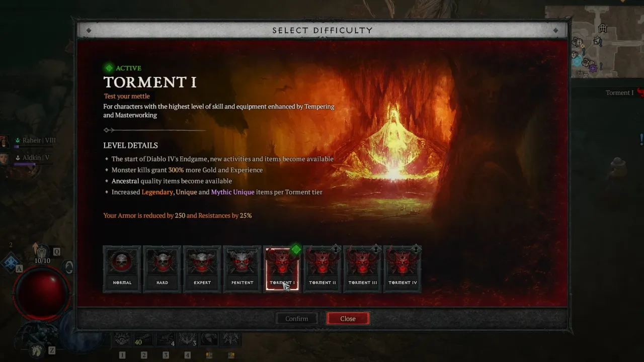Click the word 'Ancestral' in level details
This screenshot has height=362, width=644.
(125, 181)
